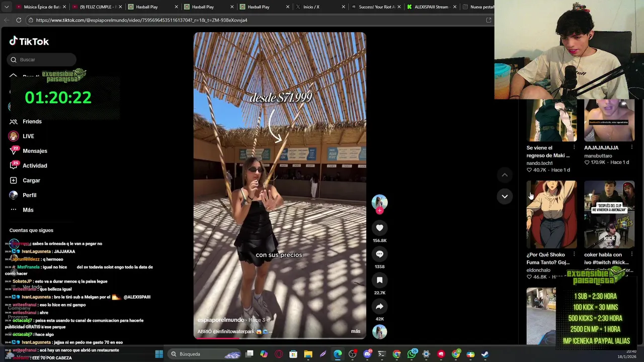Reload the TikTok page
Screen dimensions: 644x362
coord(19,20)
